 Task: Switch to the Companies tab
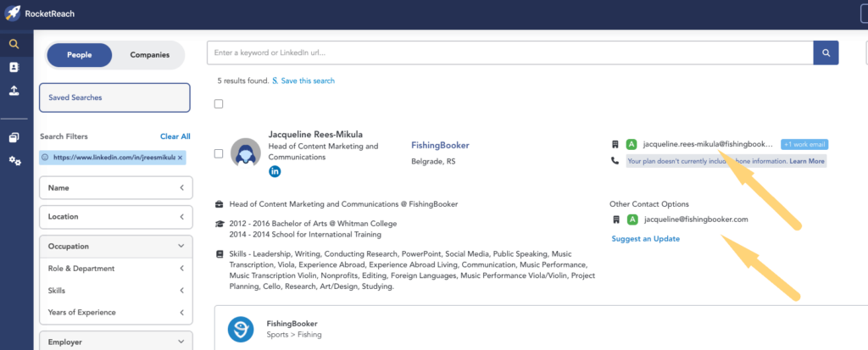tap(149, 55)
